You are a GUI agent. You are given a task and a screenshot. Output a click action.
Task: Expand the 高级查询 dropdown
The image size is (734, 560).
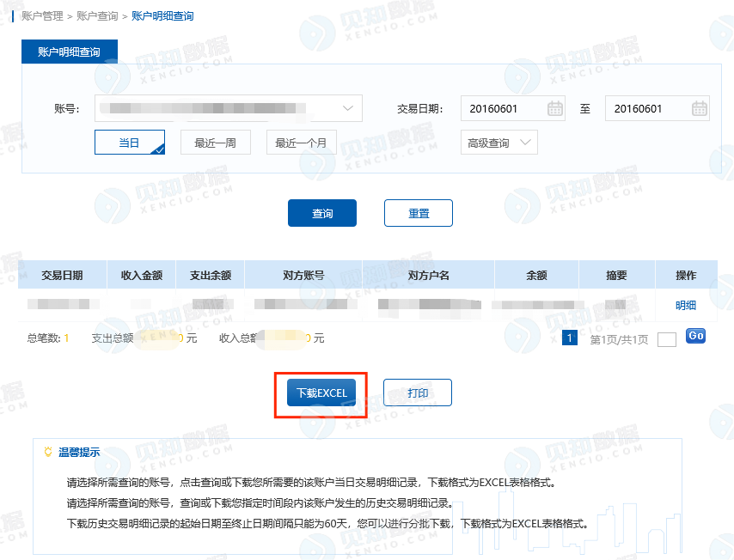pyautogui.click(x=499, y=143)
